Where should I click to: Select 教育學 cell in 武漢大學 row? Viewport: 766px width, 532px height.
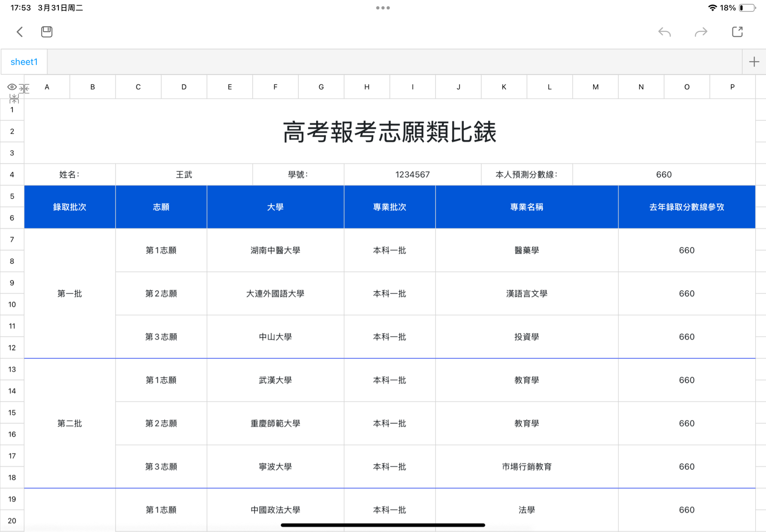click(x=527, y=380)
